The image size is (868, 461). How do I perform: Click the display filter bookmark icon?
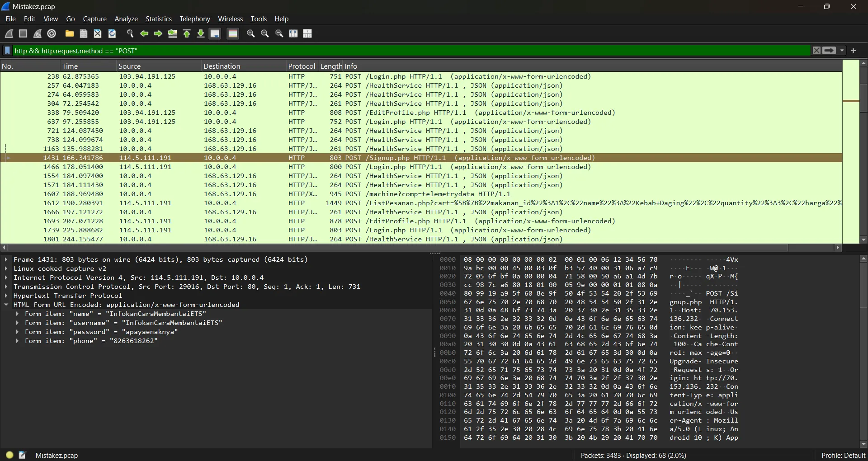click(x=7, y=51)
